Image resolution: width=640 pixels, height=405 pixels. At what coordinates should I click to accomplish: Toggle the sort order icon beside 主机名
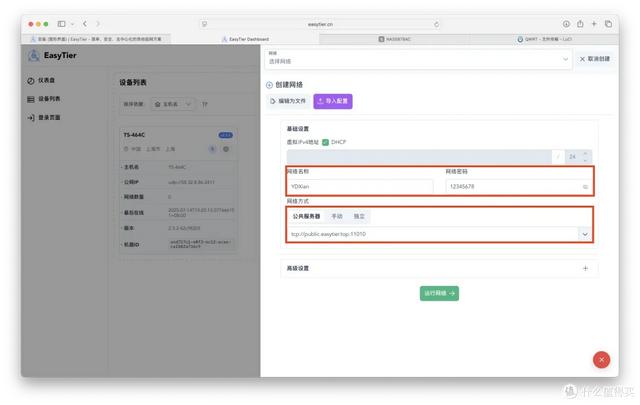(204, 104)
